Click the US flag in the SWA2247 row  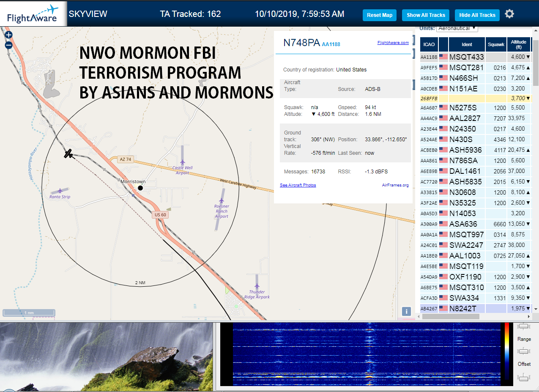(443, 245)
